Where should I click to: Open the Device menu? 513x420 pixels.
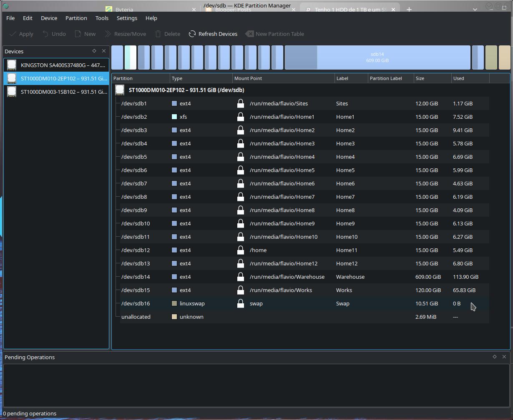pos(49,18)
